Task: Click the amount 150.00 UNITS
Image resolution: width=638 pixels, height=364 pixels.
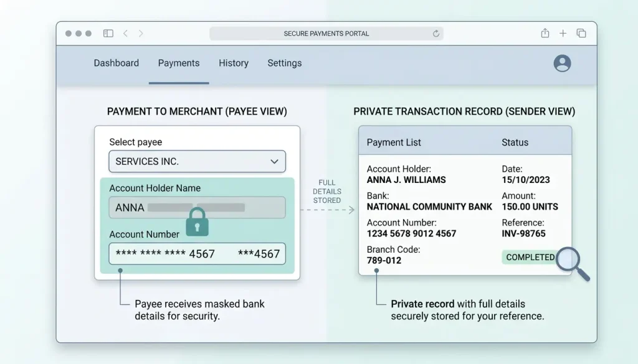Action: tap(530, 207)
